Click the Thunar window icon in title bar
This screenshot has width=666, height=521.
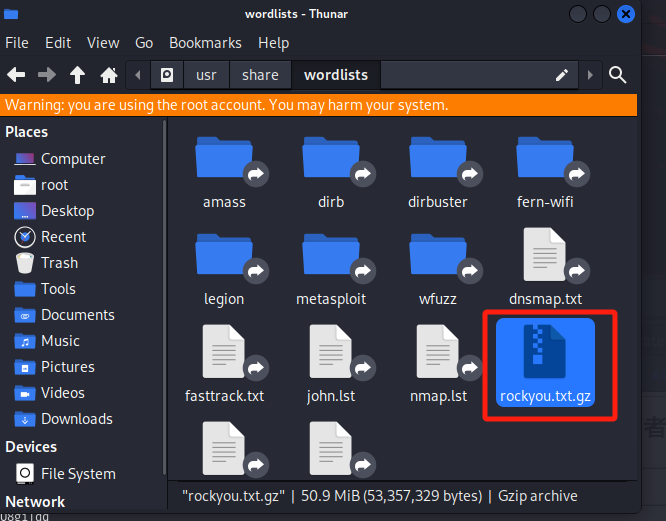11,14
